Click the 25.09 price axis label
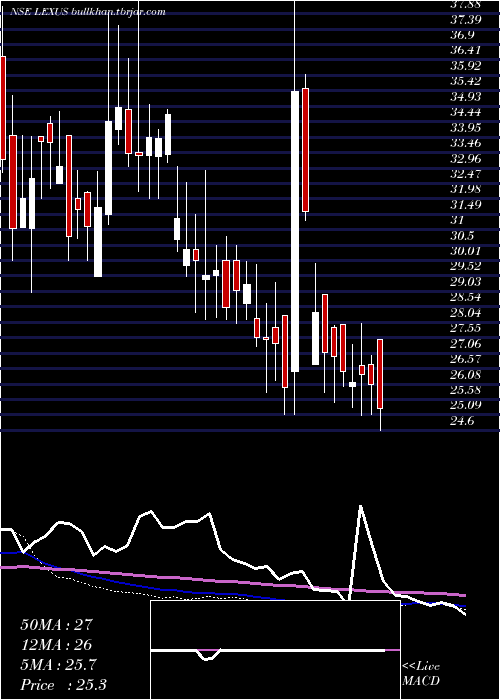This screenshot has width=500, height=700. pyautogui.click(x=465, y=405)
